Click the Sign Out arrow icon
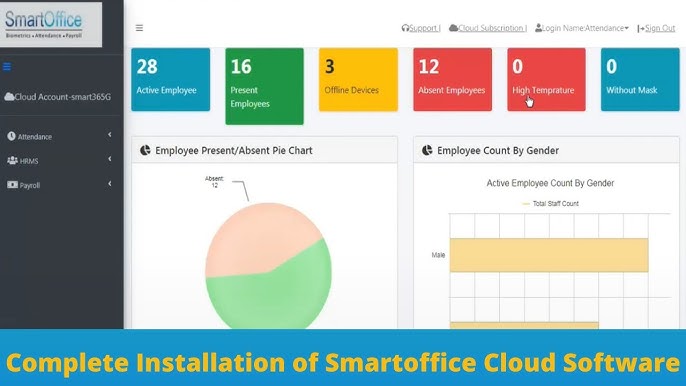Image resolution: width=686 pixels, height=386 pixels. click(641, 28)
